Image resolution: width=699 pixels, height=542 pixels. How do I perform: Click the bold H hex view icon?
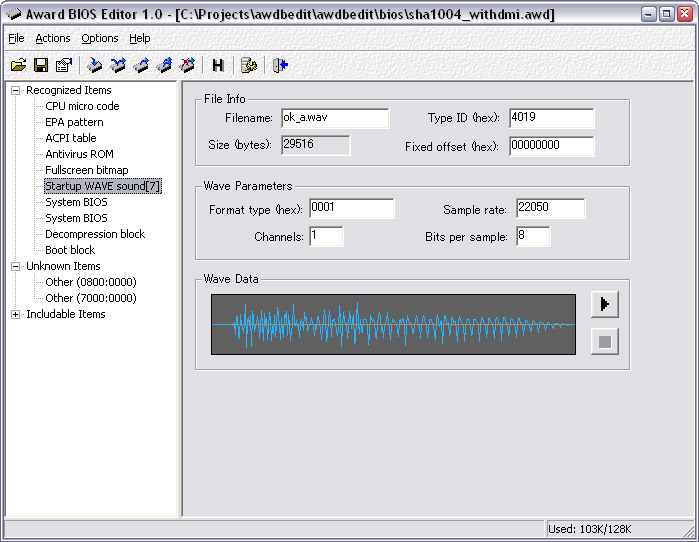click(218, 65)
